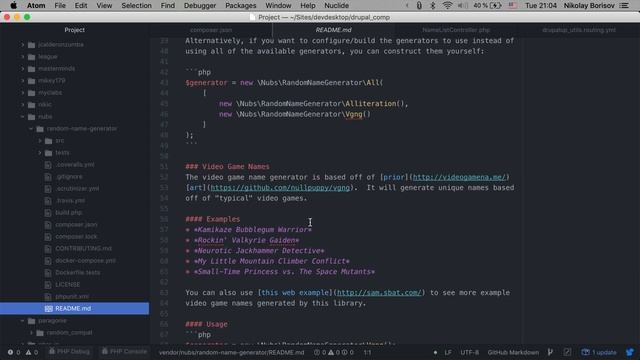This screenshot has width=640, height=360.
Task: Change the LF line ending setting
Action: pos(448,352)
